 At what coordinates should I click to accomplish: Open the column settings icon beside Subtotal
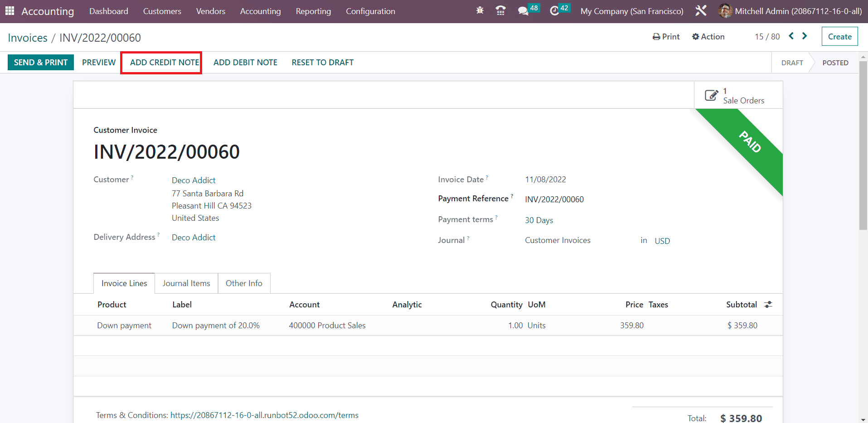[768, 305]
